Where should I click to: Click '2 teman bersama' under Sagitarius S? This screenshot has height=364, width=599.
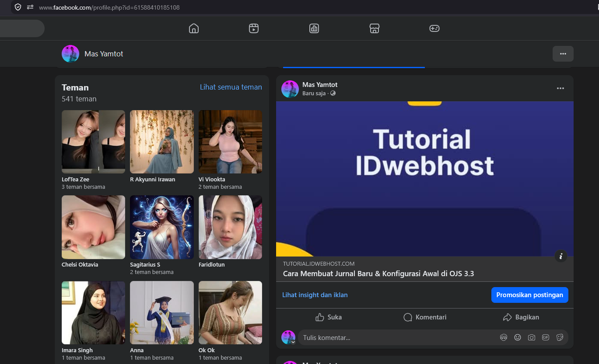[152, 272]
